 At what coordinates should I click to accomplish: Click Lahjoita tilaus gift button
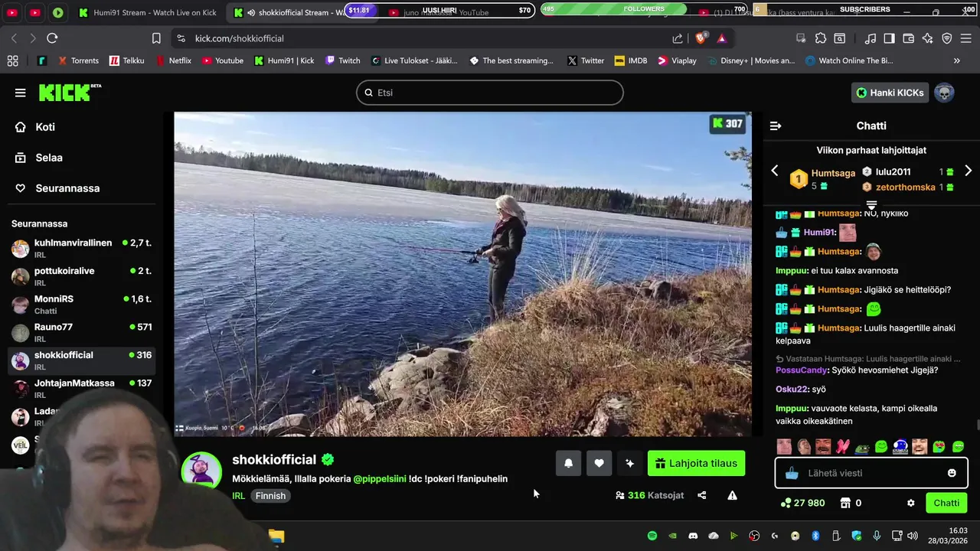tap(696, 463)
